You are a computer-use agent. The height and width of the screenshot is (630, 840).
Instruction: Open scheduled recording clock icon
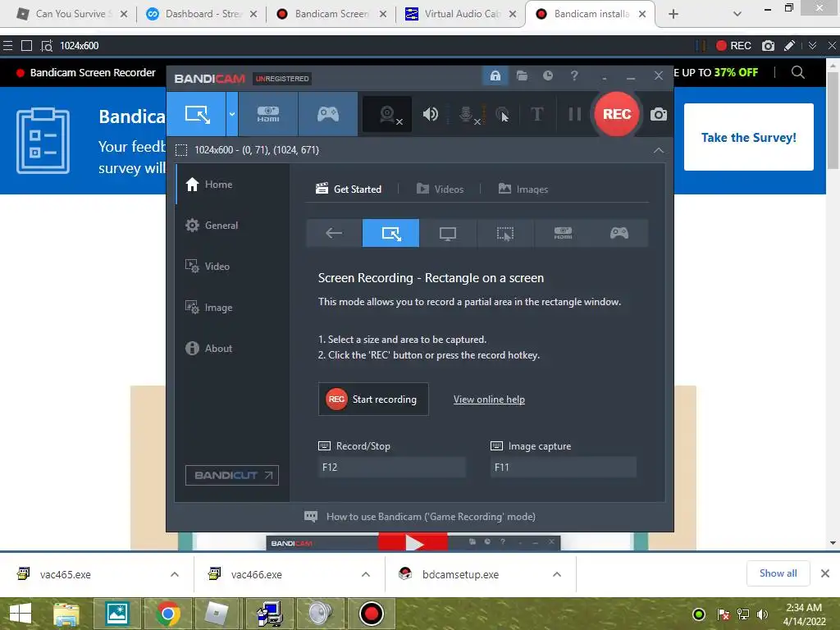click(x=547, y=75)
